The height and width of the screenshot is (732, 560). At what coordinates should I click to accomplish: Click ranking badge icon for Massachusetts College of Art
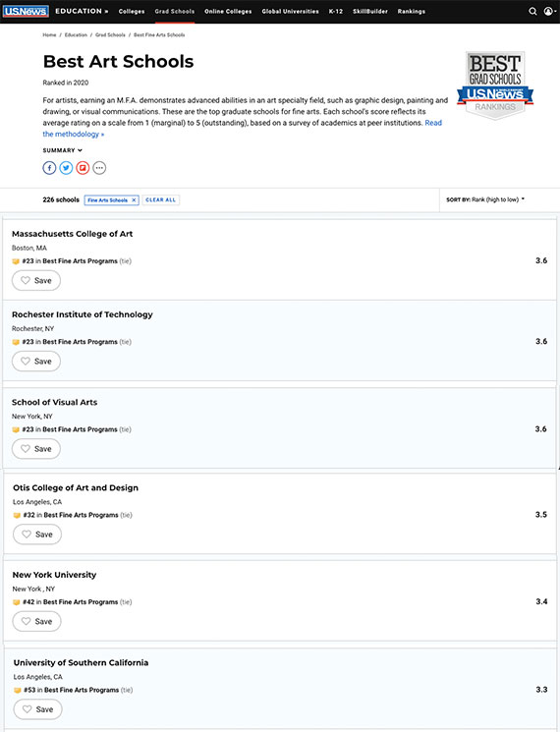click(16, 261)
